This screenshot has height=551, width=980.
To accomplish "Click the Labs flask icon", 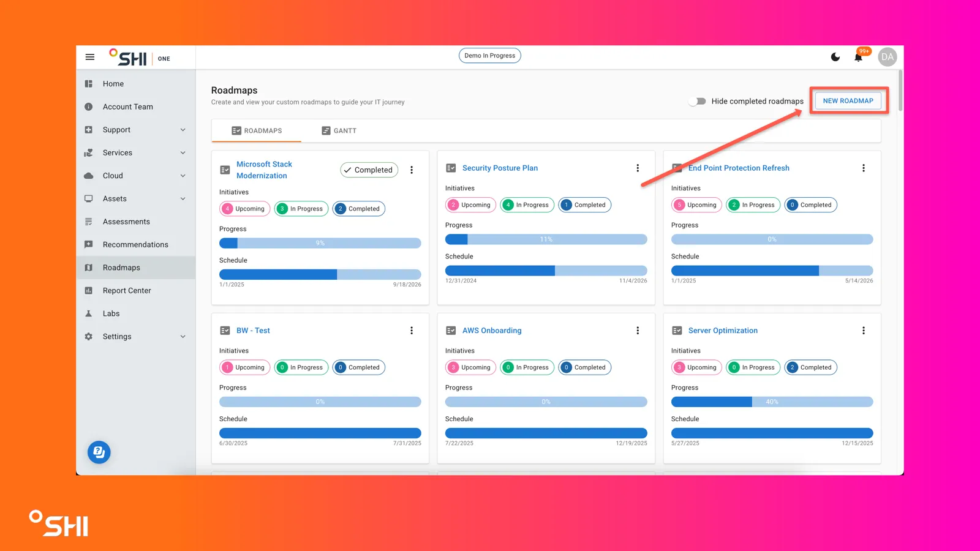I will (x=89, y=313).
